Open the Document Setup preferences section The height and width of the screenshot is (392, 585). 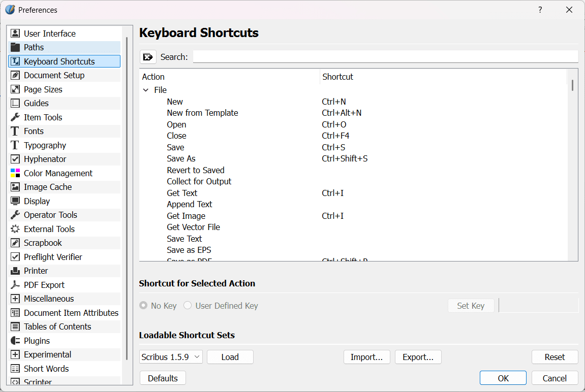54,75
